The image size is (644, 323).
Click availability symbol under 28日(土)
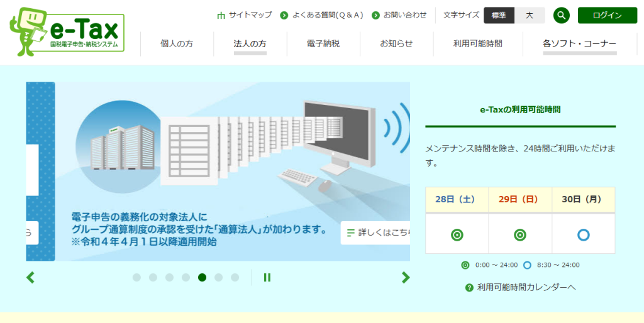point(457,235)
